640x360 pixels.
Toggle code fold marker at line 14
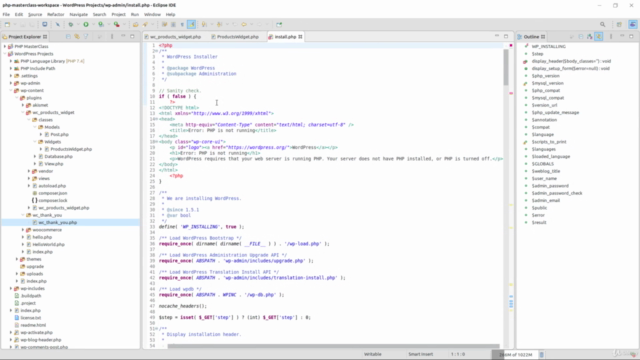click(x=156, y=119)
